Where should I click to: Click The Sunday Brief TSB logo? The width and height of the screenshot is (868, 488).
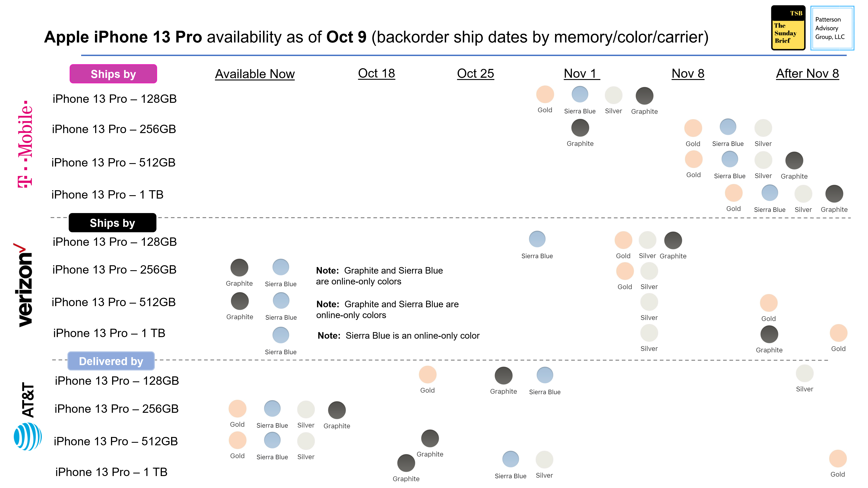coord(788,28)
